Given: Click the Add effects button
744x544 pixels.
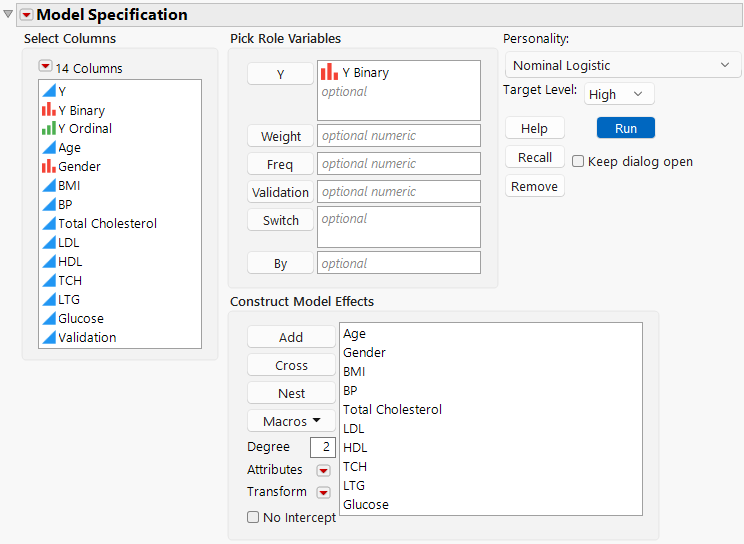Looking at the screenshot, I should pos(291,337).
